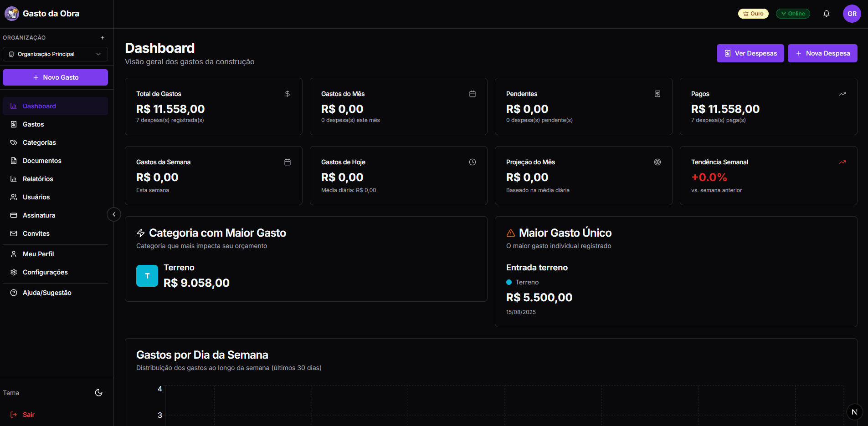Collapse the sidebar with the chevron arrow
The image size is (868, 426).
click(113, 214)
